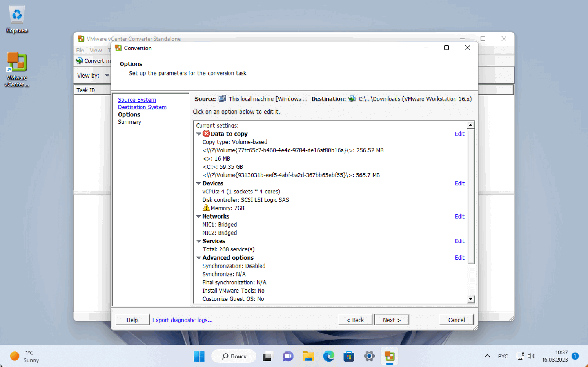Open the View by dropdown in main window
This screenshot has width=588, height=367.
click(107, 75)
